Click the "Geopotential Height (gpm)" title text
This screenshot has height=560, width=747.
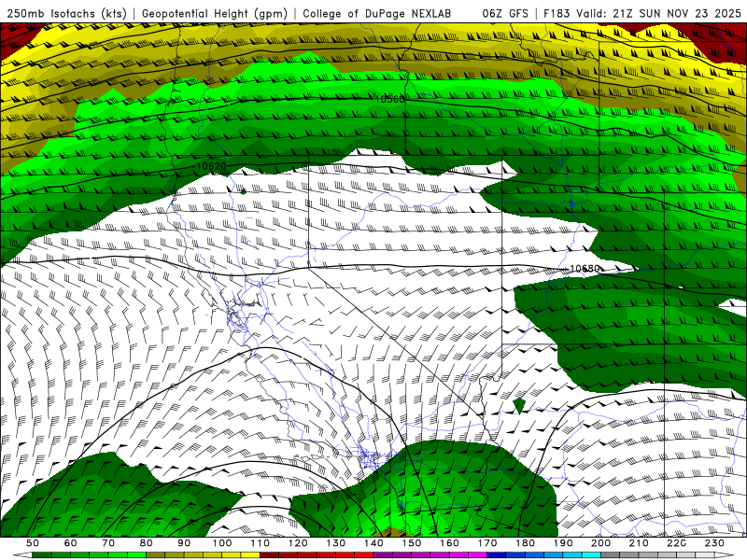tap(215, 13)
